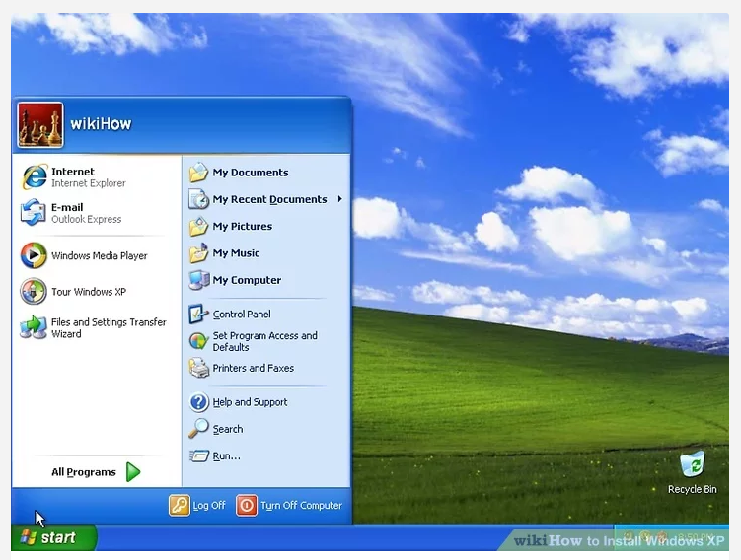Open Internet Explorer from Start menu
This screenshot has height=560, width=741.
(74, 177)
